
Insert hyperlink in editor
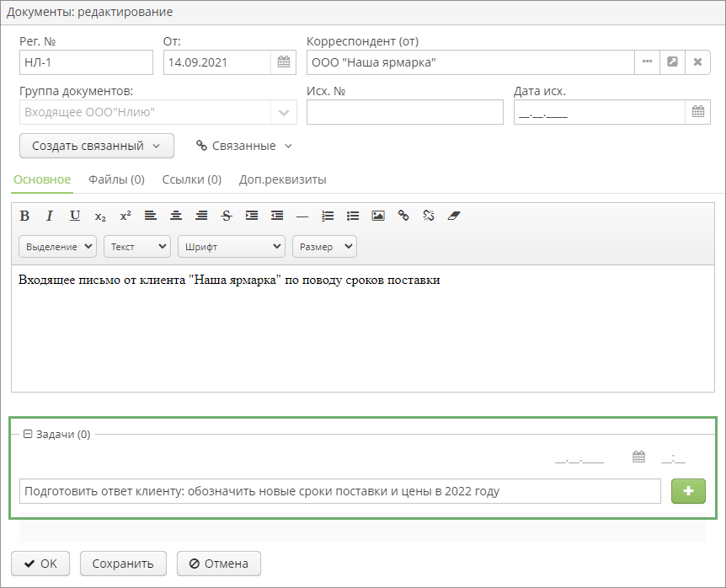click(x=403, y=216)
